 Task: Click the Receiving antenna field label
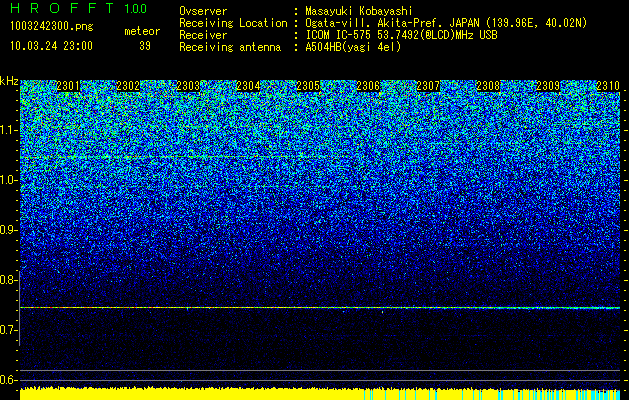pos(230,47)
